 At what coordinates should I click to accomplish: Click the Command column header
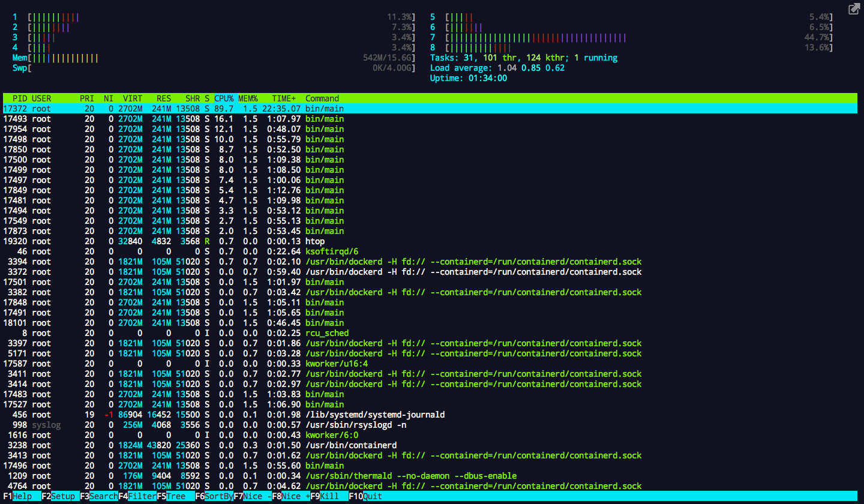click(322, 98)
